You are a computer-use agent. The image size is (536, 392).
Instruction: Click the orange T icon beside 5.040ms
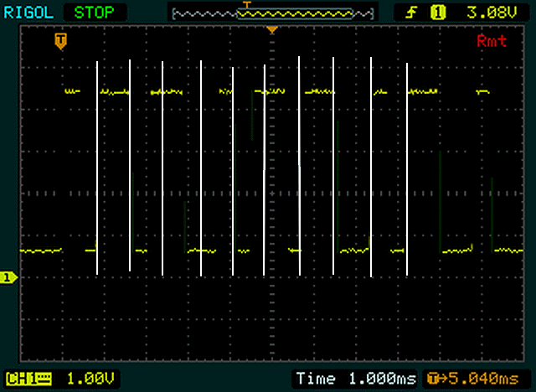[433, 379]
